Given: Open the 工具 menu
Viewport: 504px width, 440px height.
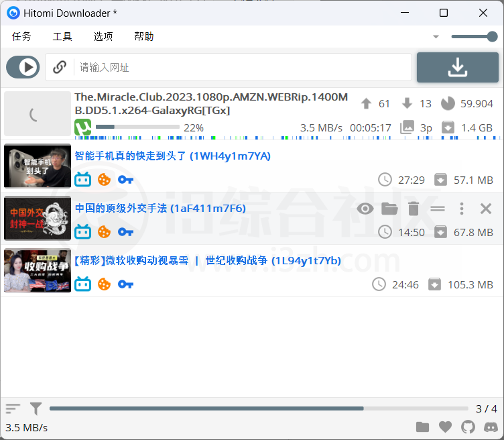Looking at the screenshot, I should 62,36.
